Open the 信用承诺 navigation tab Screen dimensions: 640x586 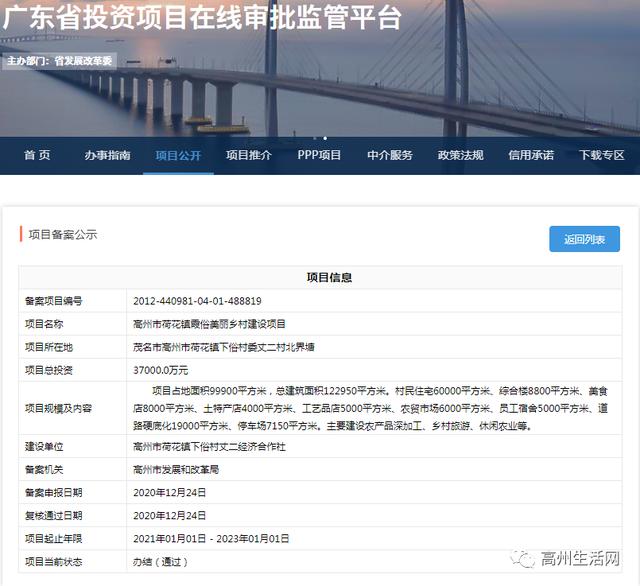531,155
